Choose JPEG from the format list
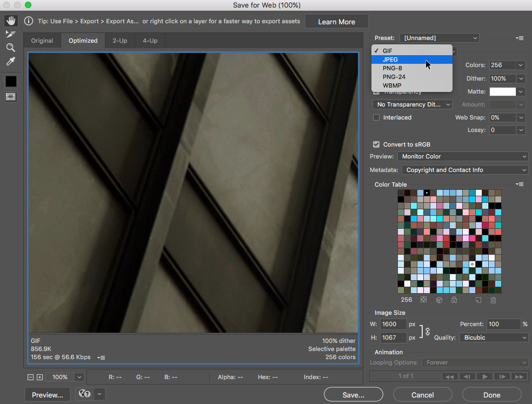The image size is (532, 404). 390,59
